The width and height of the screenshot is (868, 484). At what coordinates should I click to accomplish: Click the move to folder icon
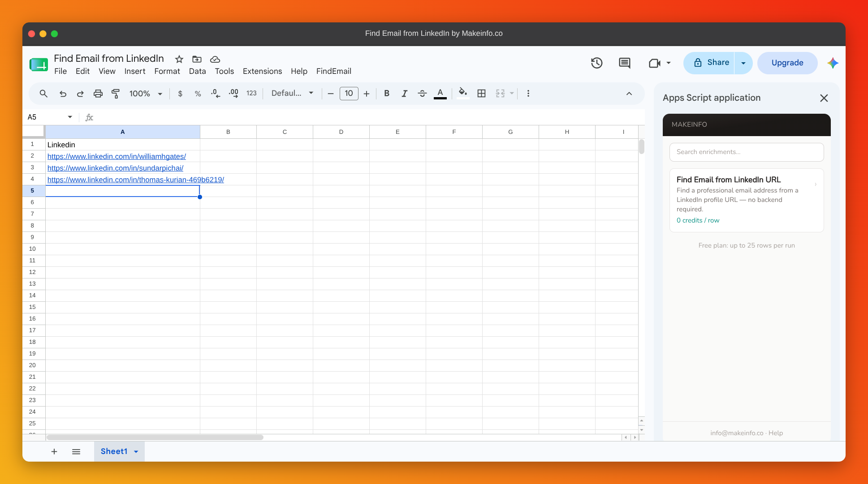[197, 59]
